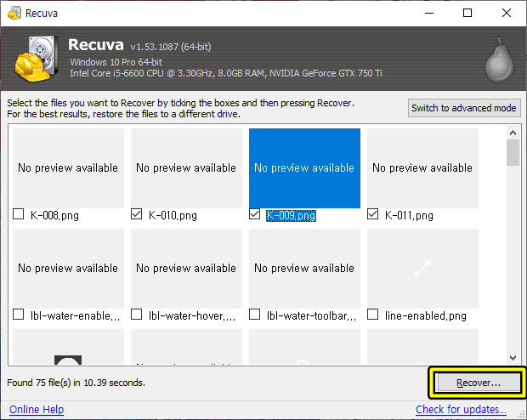This screenshot has width=527, height=420.
Task: Click the Piriform pear logo
Action: [499, 60]
